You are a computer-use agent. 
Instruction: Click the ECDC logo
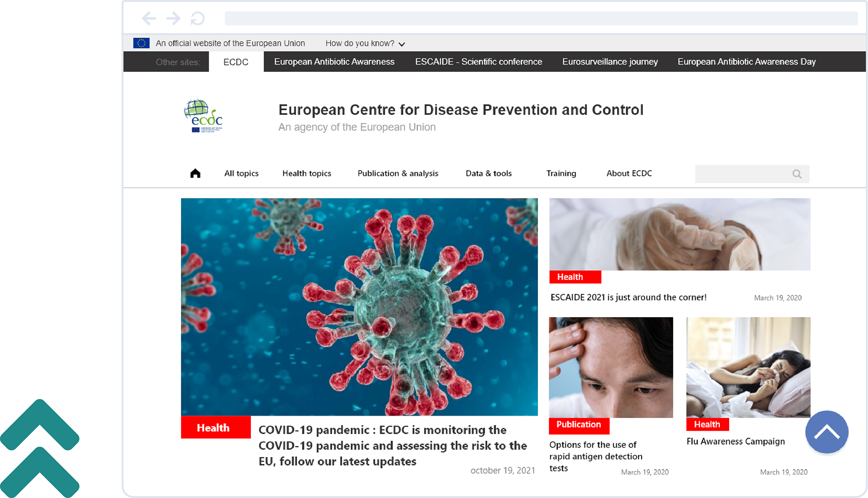pos(203,116)
